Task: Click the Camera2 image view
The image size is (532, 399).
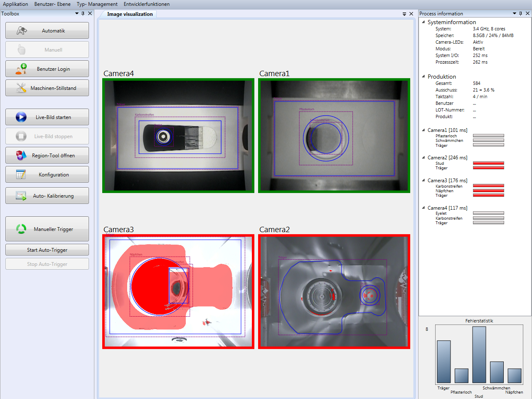Action: tap(334, 292)
